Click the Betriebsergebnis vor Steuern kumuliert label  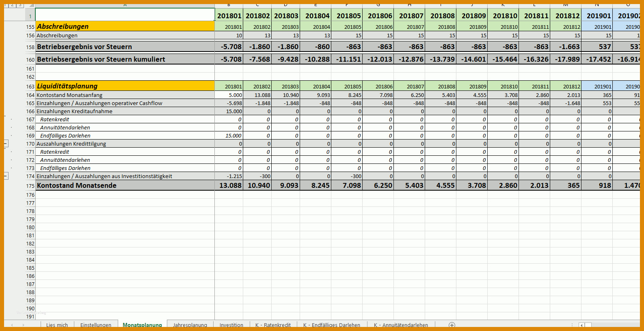101,59
